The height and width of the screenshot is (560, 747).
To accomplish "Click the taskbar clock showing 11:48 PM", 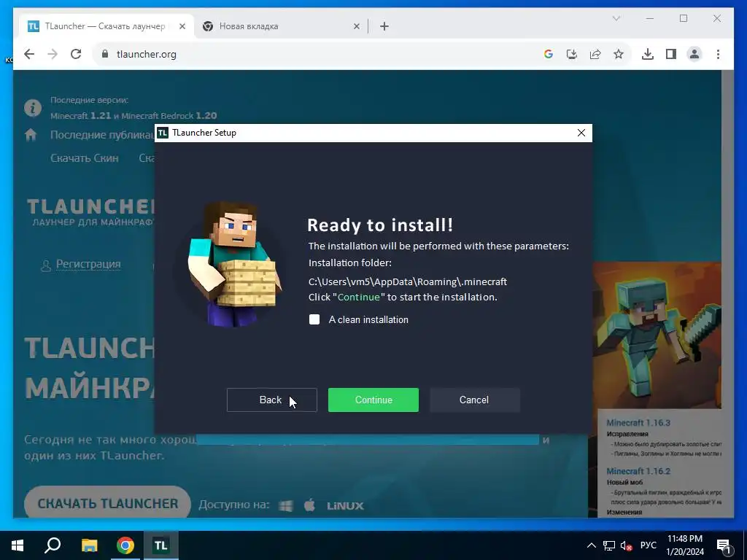I will tap(684, 545).
